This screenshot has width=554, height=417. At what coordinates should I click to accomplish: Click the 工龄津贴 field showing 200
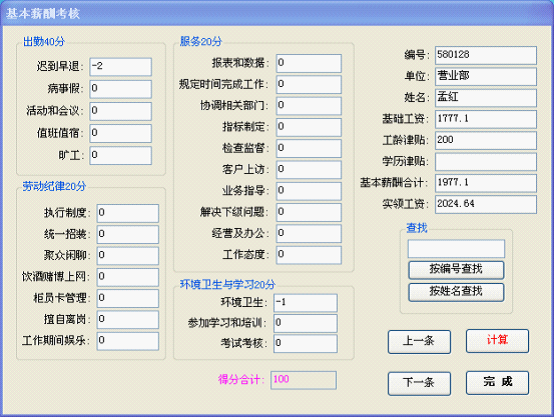click(486, 141)
